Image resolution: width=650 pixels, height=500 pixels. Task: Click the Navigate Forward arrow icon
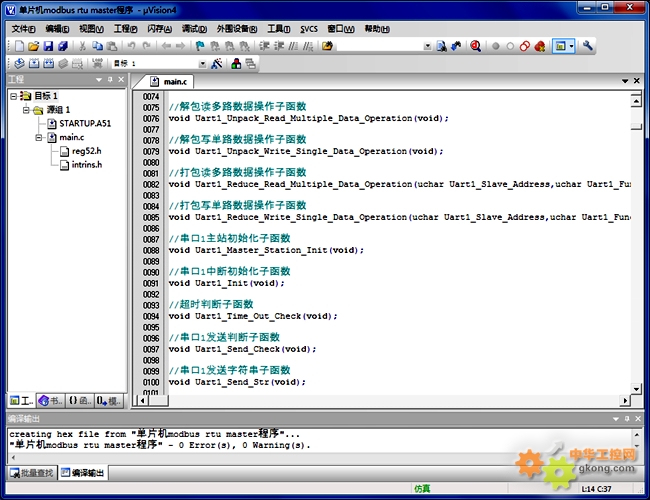180,46
